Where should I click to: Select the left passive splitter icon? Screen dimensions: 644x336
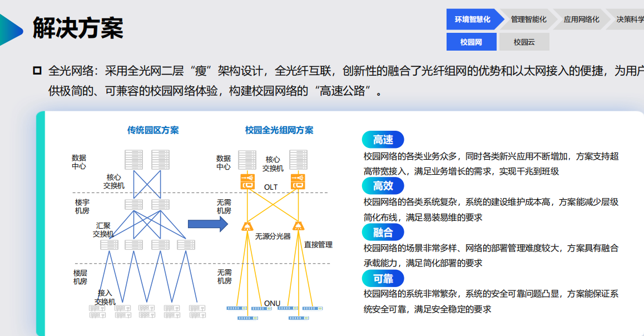[247, 226]
